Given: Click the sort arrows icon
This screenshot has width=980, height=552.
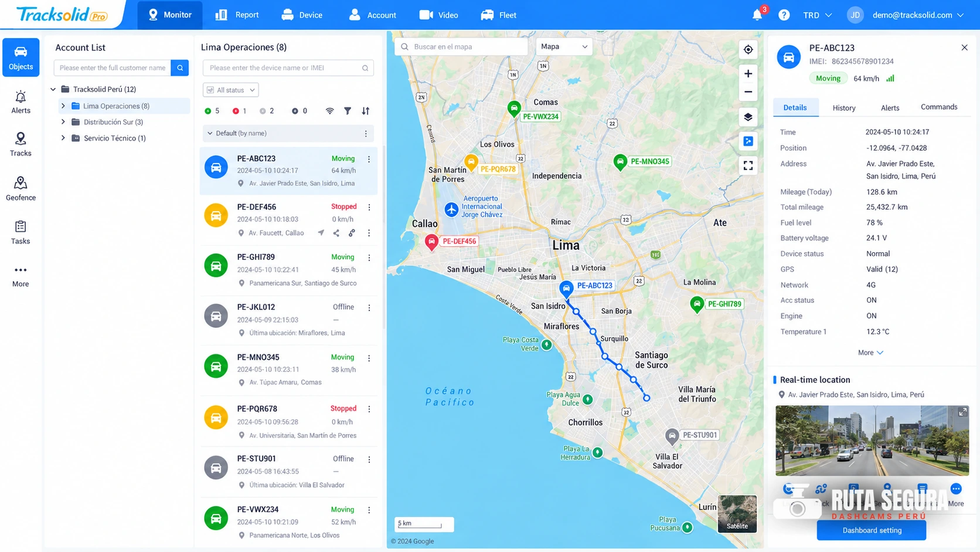Looking at the screenshot, I should coord(365,111).
